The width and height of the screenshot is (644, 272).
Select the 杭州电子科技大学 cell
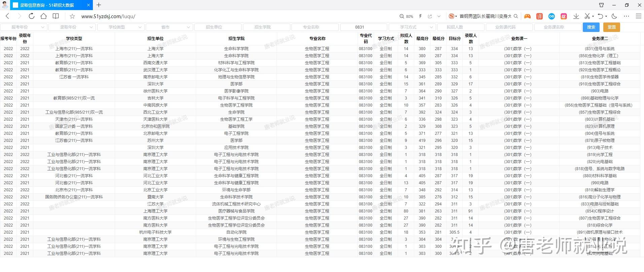[155, 232]
